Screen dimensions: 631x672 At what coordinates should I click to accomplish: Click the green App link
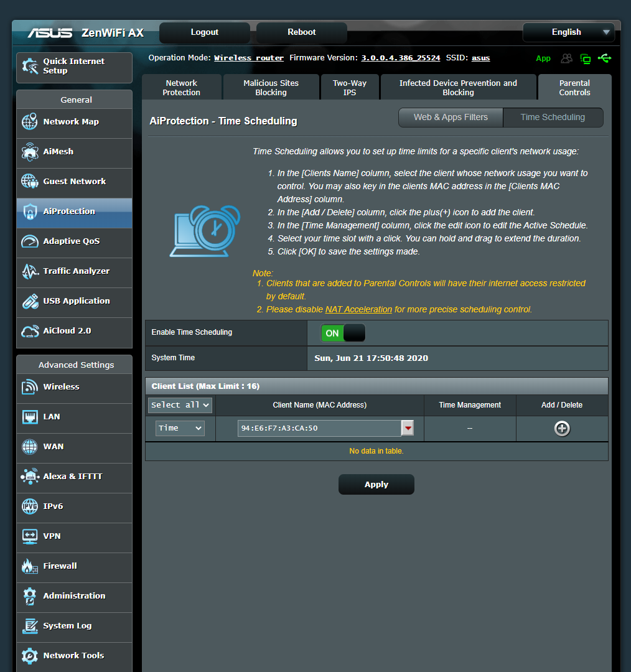[543, 58]
